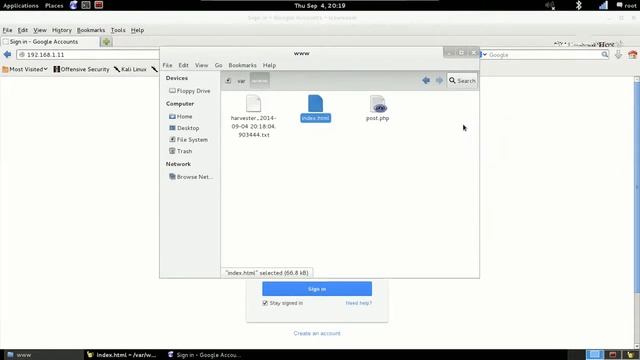This screenshot has height=360, width=640.
Task: Select the Sign in - Google Accounts tab
Action: pyautogui.click(x=50, y=42)
